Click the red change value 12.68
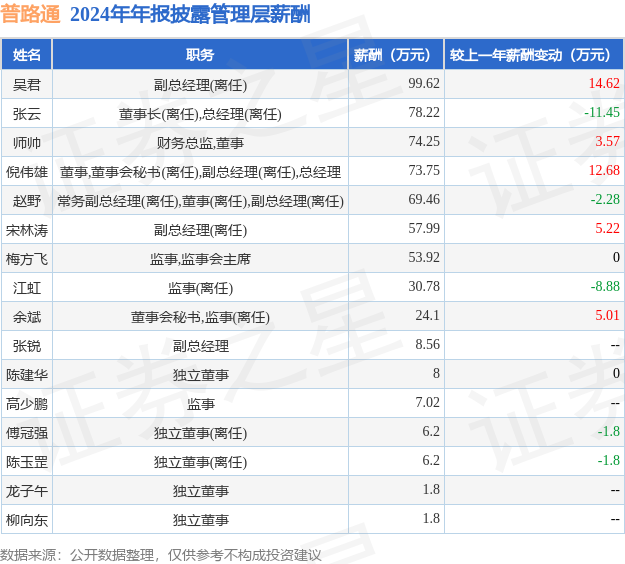 point(604,171)
